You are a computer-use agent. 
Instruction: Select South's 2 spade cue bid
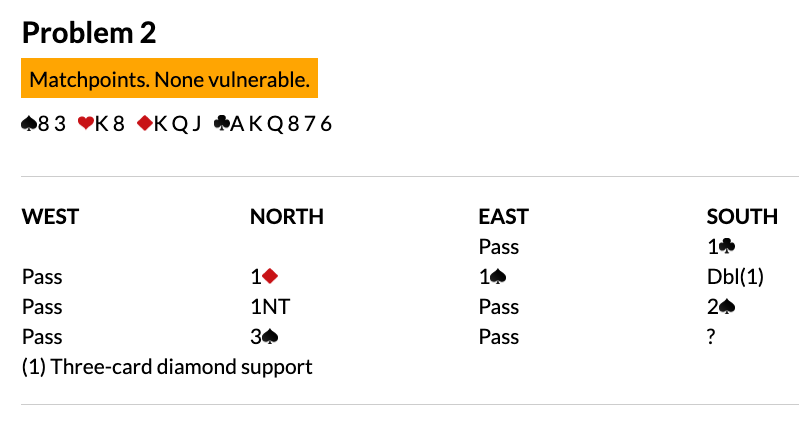(x=720, y=306)
